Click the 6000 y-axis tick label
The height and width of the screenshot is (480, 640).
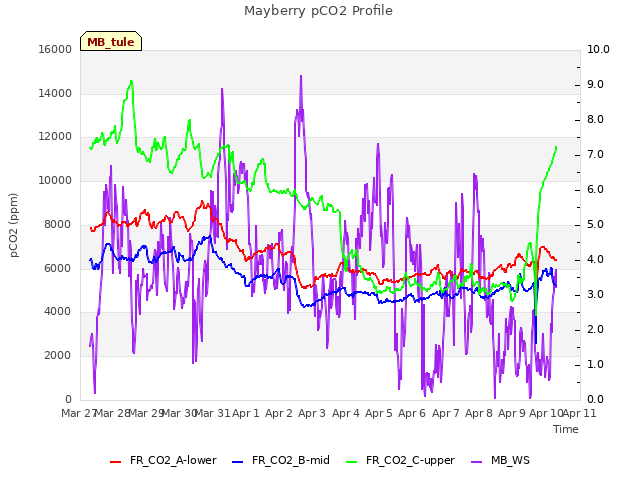[x=58, y=268]
